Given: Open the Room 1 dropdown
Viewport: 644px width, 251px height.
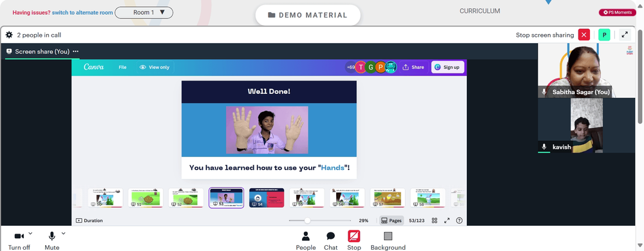Looking at the screenshot, I should point(144,13).
